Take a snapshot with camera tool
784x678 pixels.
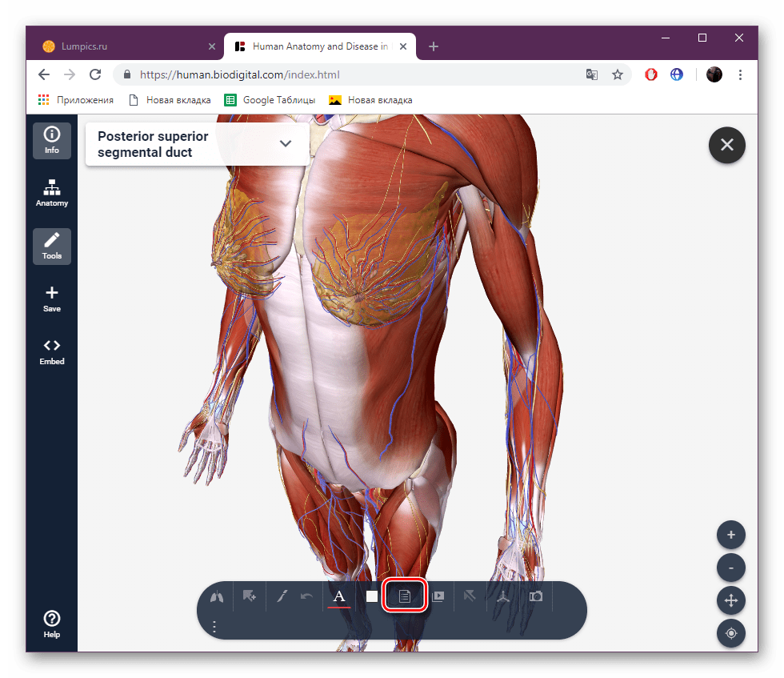(536, 596)
